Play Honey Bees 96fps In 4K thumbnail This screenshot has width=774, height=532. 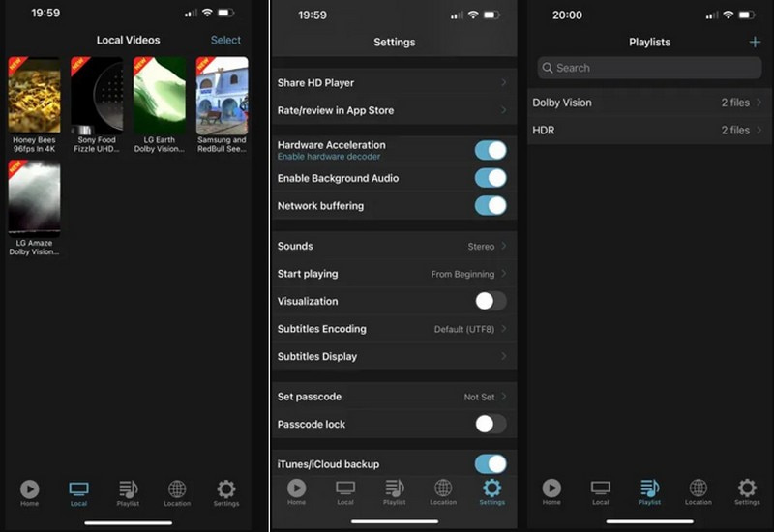click(34, 95)
